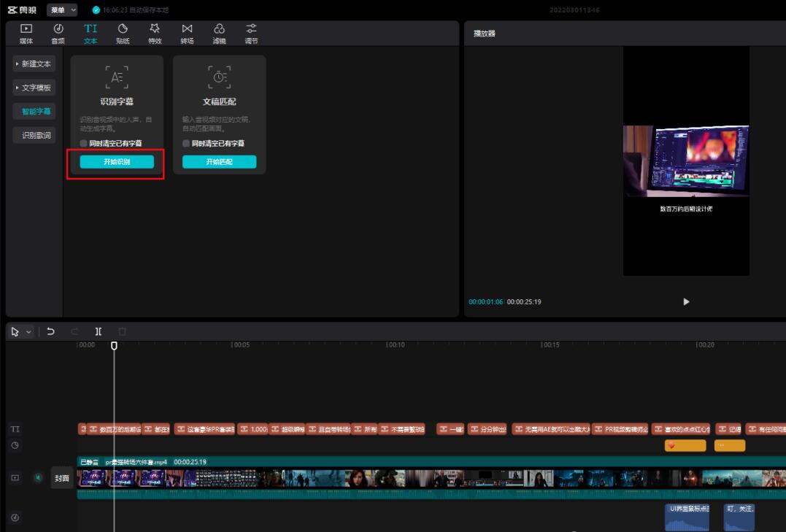This screenshot has width=786, height=532.
Task: Click the split clip icon
Action: coord(99,331)
